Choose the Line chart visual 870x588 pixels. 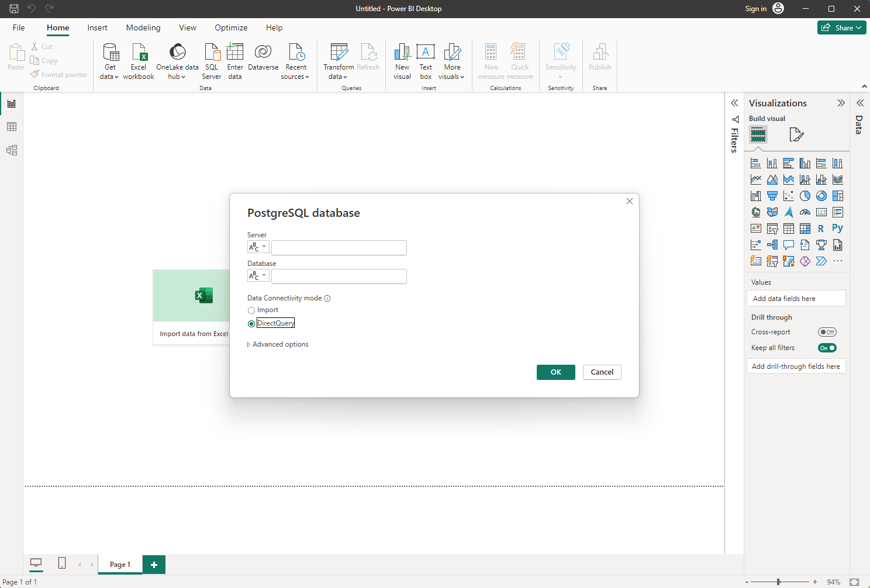(756, 179)
